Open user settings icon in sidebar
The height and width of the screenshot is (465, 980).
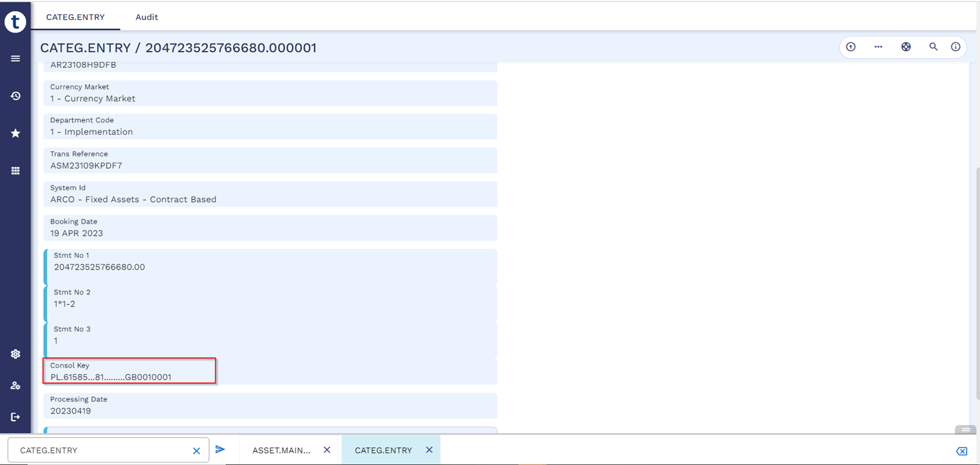coord(16,386)
